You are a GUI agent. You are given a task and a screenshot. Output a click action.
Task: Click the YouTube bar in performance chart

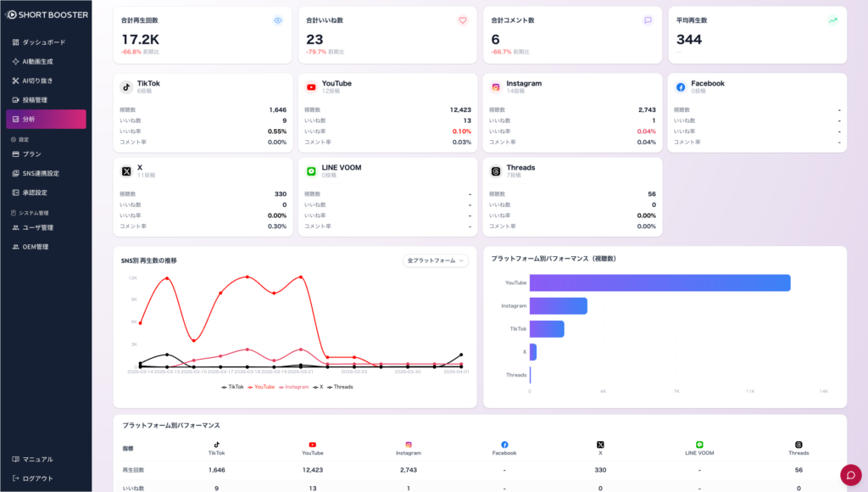(x=659, y=282)
